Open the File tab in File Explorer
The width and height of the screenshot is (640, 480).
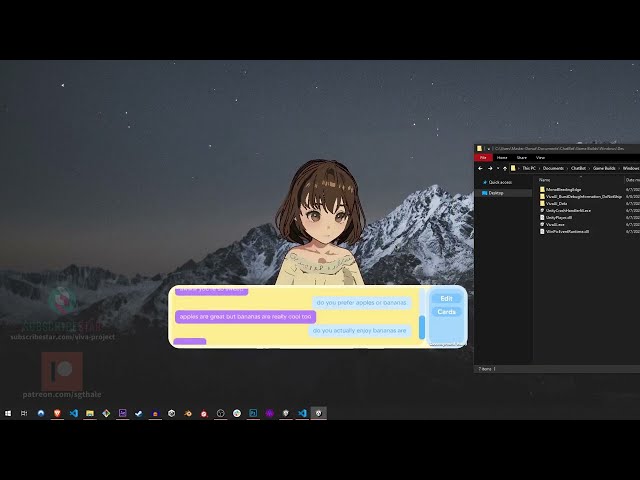tap(483, 157)
